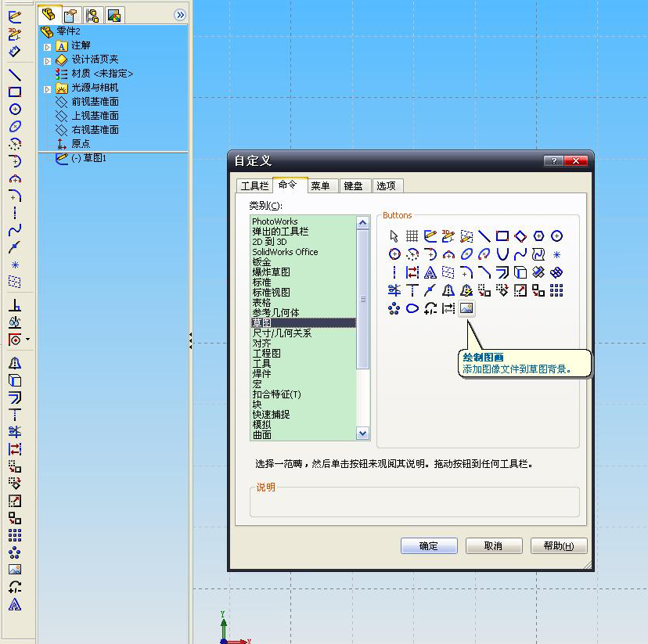Image resolution: width=648 pixels, height=644 pixels.
Task: Click the category list scroll-up arrow
Action: pyautogui.click(x=362, y=223)
